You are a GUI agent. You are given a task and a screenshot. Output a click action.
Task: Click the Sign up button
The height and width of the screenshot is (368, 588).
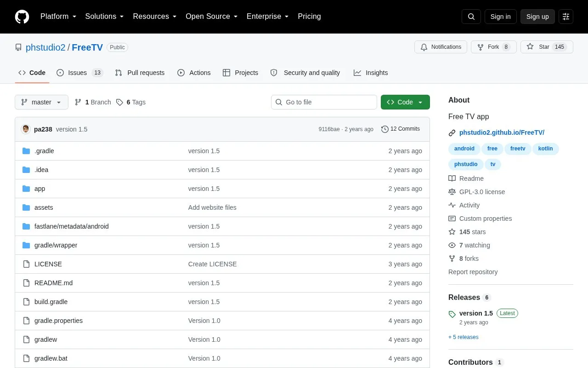537,17
